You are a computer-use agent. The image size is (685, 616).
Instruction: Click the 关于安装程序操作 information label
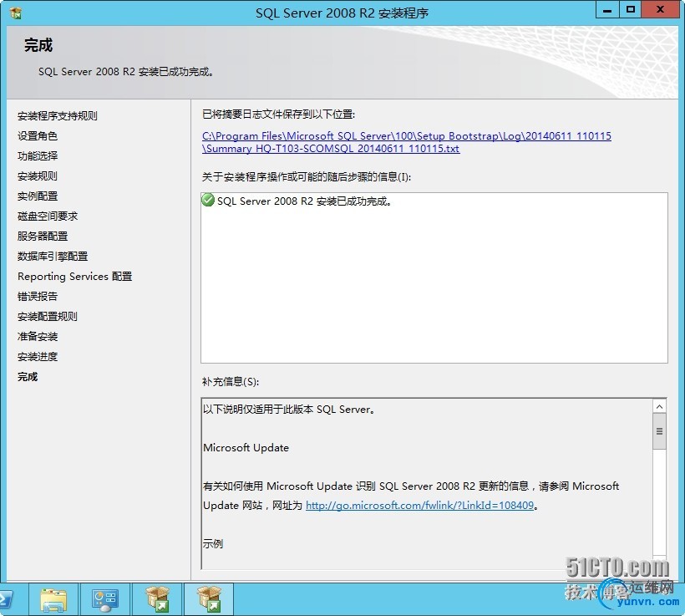click(307, 177)
